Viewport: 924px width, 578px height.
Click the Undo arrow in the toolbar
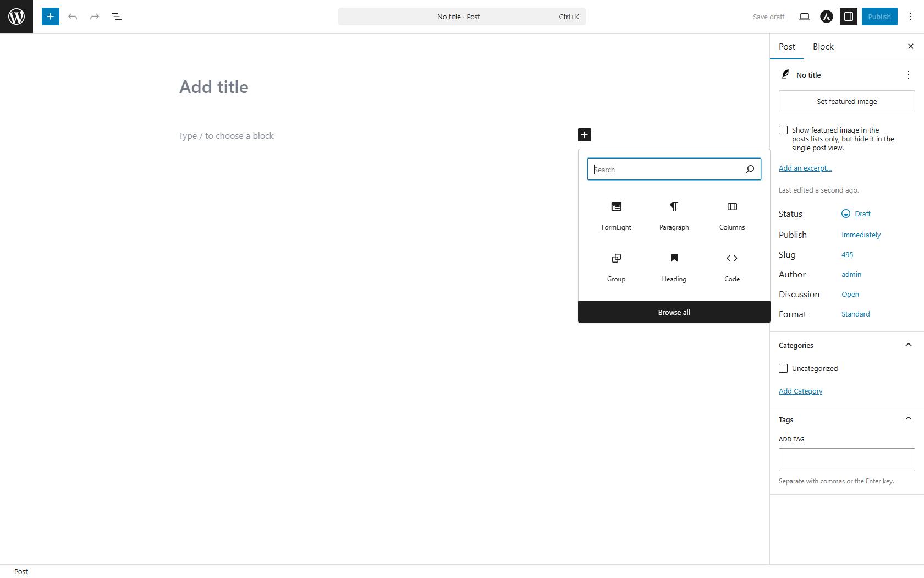click(x=73, y=17)
